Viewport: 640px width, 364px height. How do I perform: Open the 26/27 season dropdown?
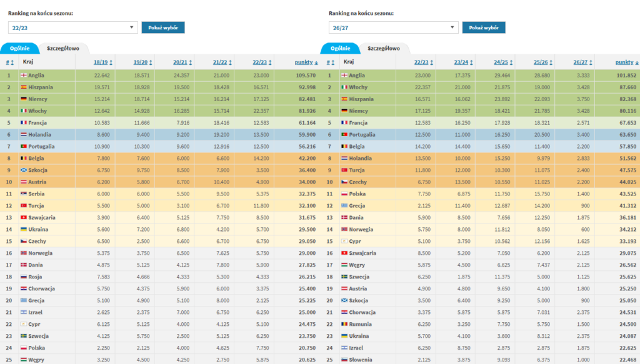[394, 27]
